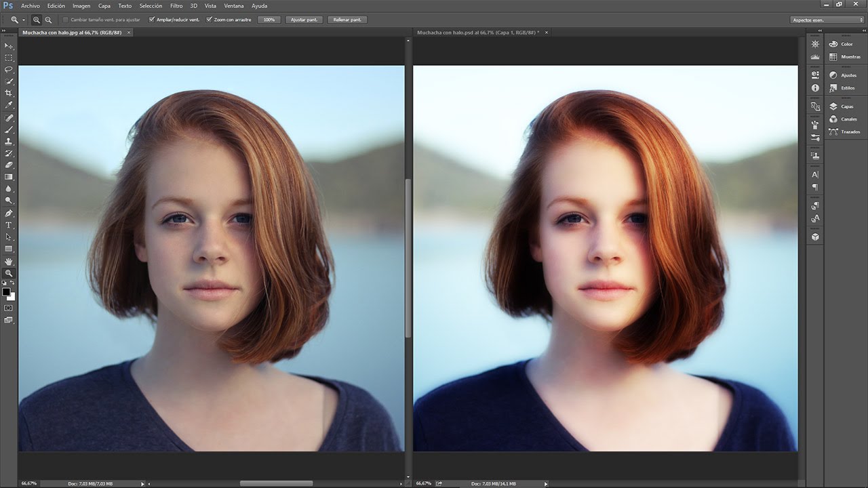Image resolution: width=868 pixels, height=488 pixels.
Task: Uncheck Ampliar/reducir vent. checkbox
Action: click(151, 20)
